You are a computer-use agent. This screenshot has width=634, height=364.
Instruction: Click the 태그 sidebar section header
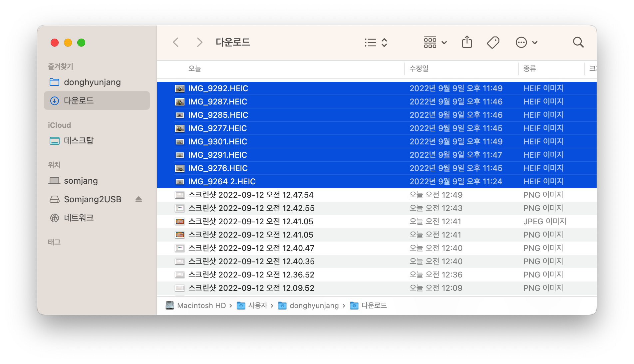(x=54, y=242)
